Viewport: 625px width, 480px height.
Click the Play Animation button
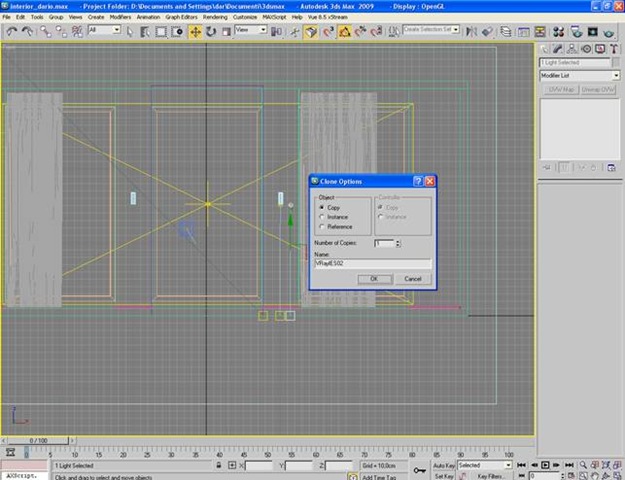545,465
